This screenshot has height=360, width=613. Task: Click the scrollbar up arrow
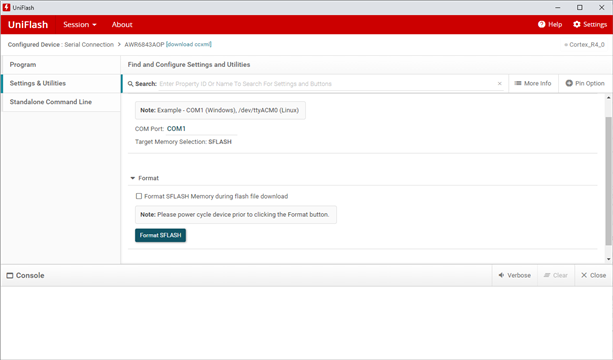[608, 98]
